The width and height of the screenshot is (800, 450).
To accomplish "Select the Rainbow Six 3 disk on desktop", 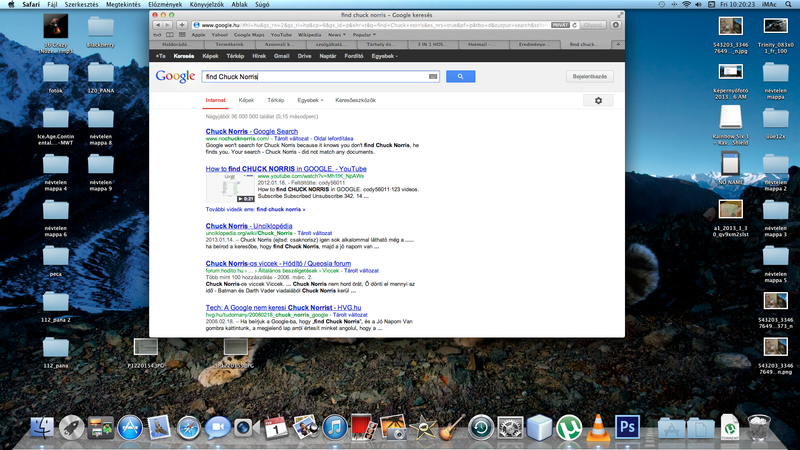I will tap(731, 125).
